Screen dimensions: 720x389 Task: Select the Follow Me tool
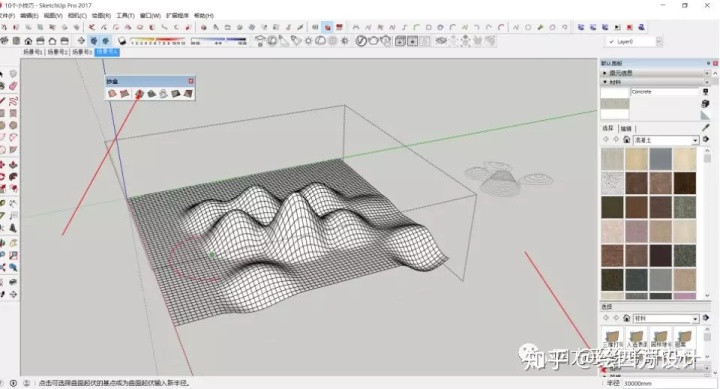pyautogui.click(x=13, y=176)
